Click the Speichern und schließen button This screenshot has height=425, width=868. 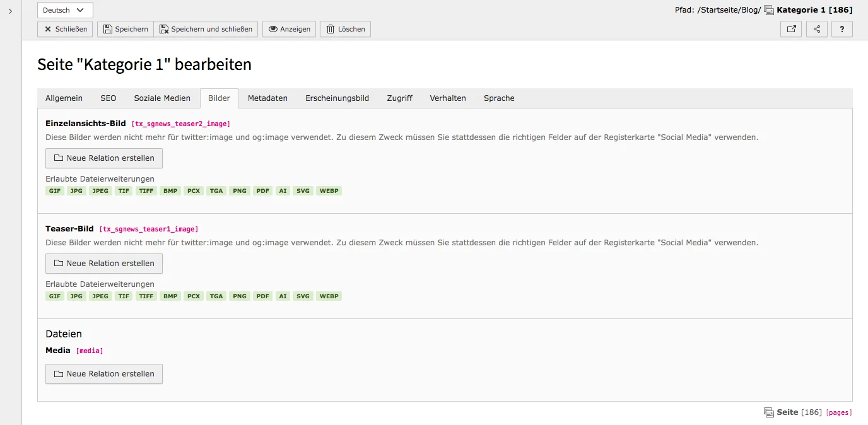[x=206, y=28]
